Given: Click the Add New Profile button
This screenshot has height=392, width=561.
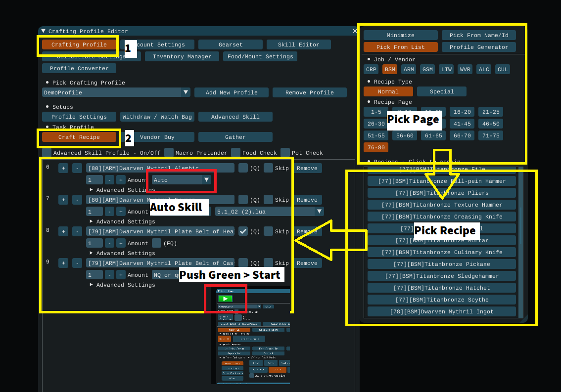Looking at the screenshot, I should coord(231,92).
